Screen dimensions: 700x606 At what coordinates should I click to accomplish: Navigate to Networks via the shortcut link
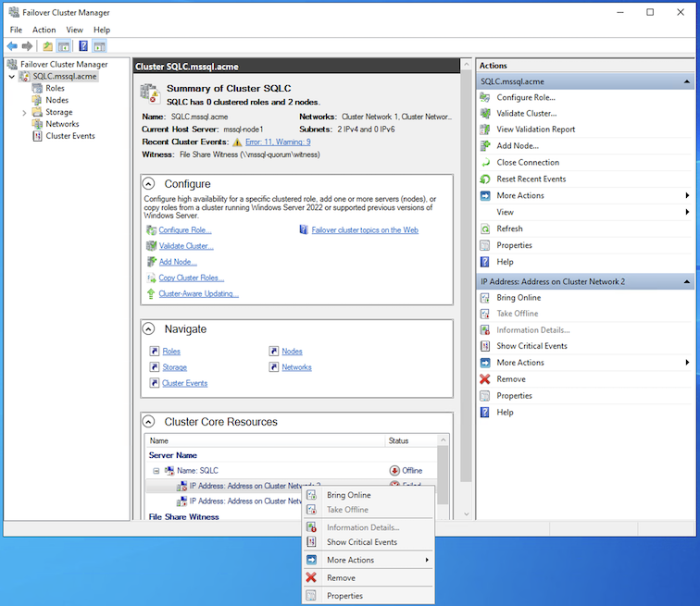[x=296, y=367]
